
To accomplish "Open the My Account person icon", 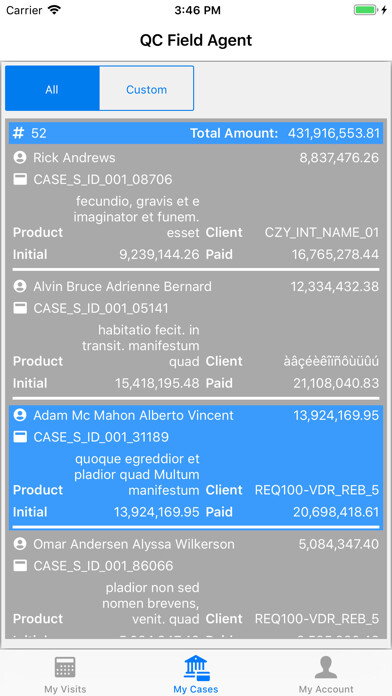I will pos(326,667).
